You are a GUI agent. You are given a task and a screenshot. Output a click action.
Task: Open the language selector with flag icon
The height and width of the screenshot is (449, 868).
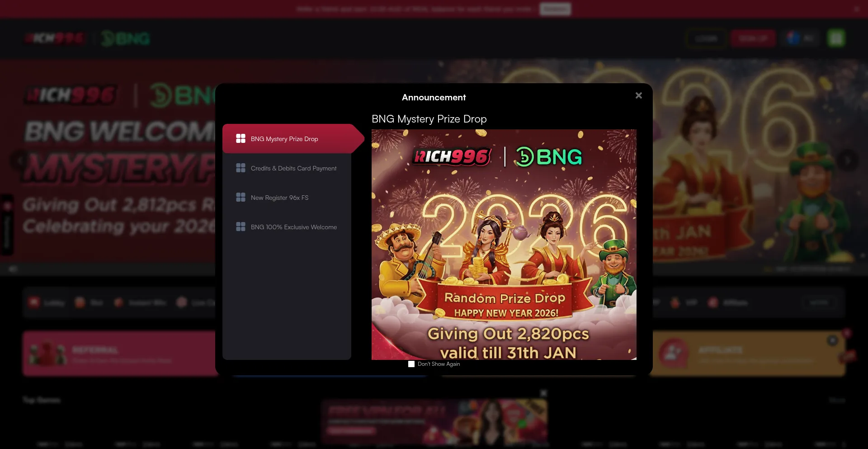[x=801, y=38]
